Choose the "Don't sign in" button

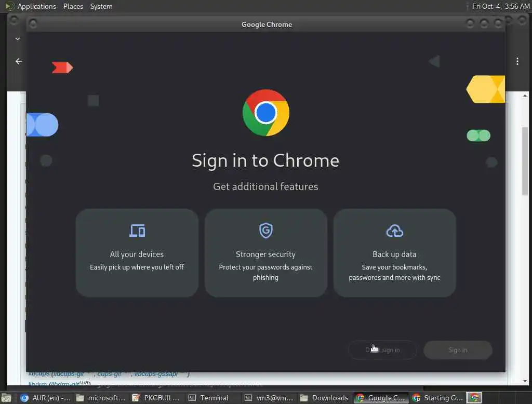(x=382, y=350)
